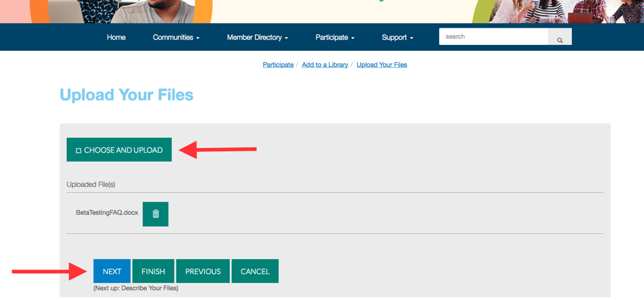Cancel the file upload

click(255, 271)
